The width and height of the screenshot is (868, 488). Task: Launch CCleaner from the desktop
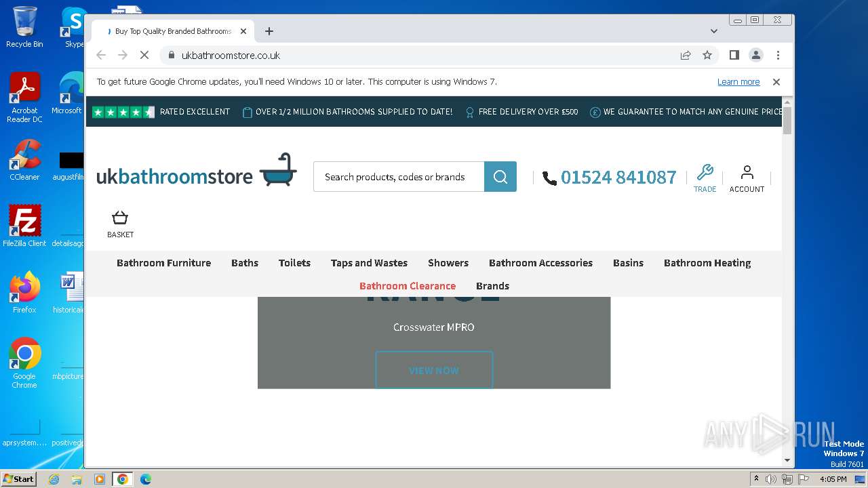(x=24, y=160)
